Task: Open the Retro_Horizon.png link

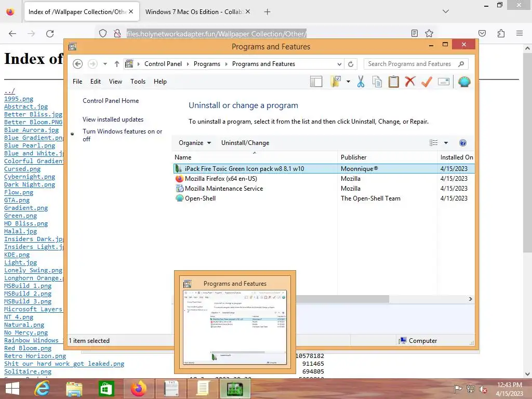Action: click(x=35, y=356)
